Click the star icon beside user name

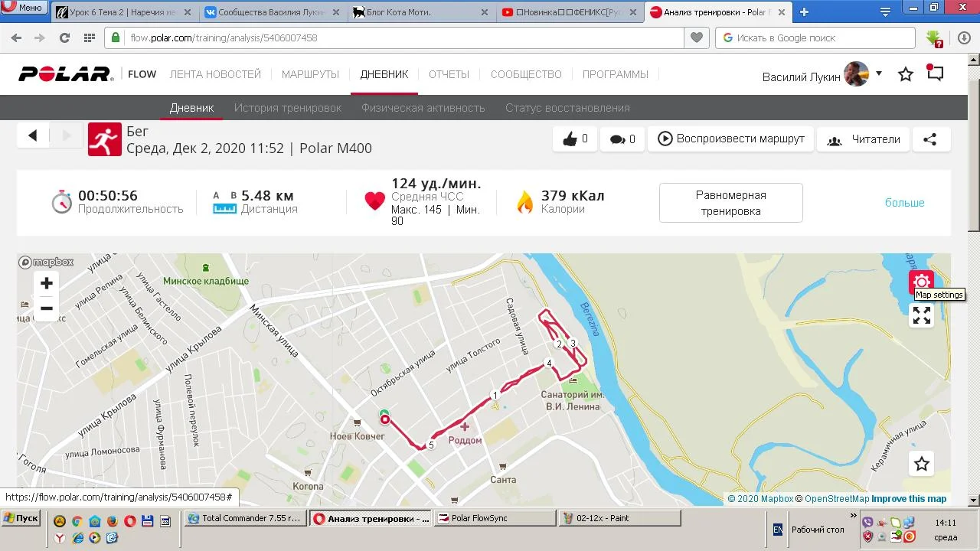coord(906,74)
